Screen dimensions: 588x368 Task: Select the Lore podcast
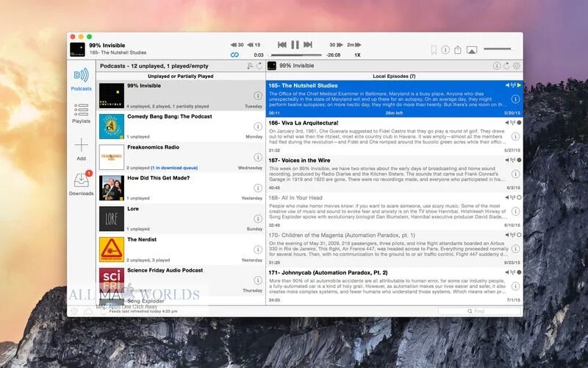coord(181,219)
